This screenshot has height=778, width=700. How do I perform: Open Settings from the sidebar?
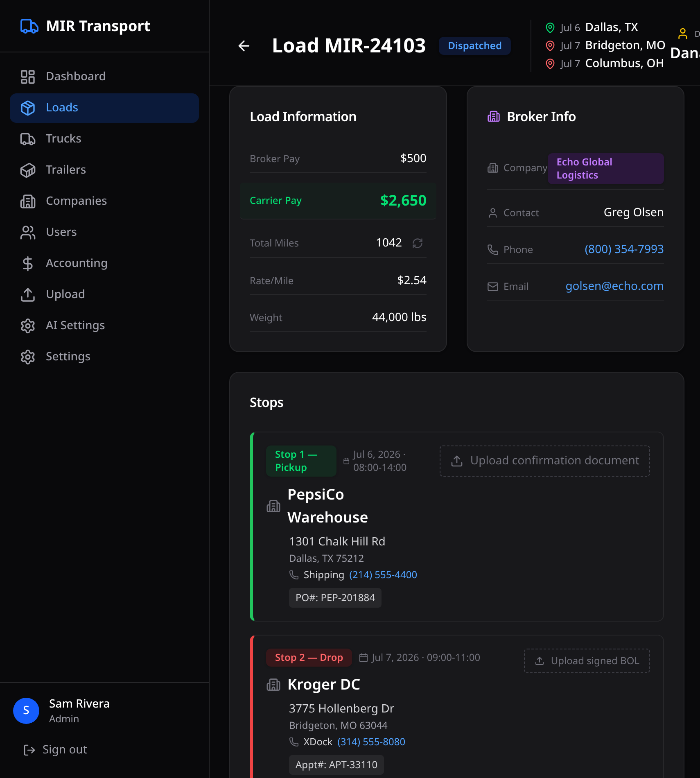pyautogui.click(x=104, y=357)
